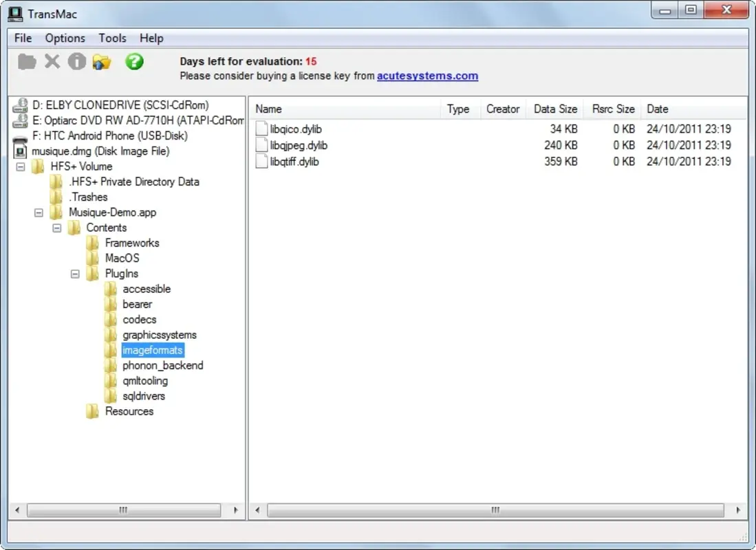The image size is (756, 550).
Task: Collapse the Musique-Demo.app node
Action: [39, 212]
